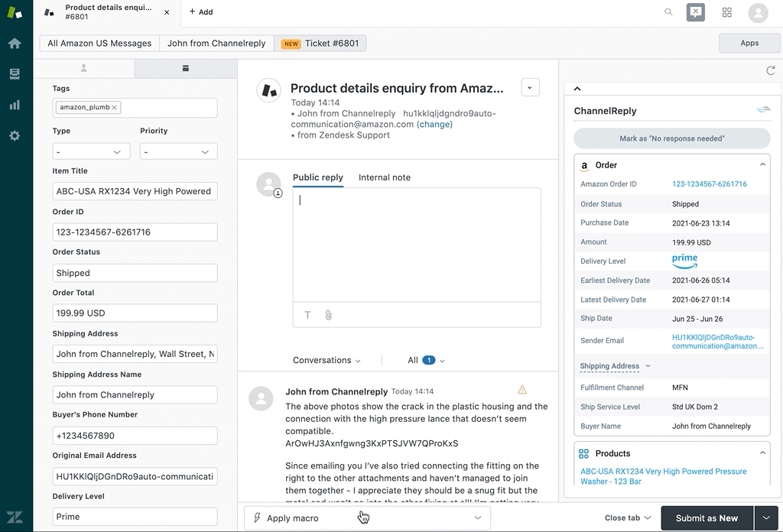783x532 pixels.
Task: Click the commenter avatar beside John's message
Action: (262, 398)
